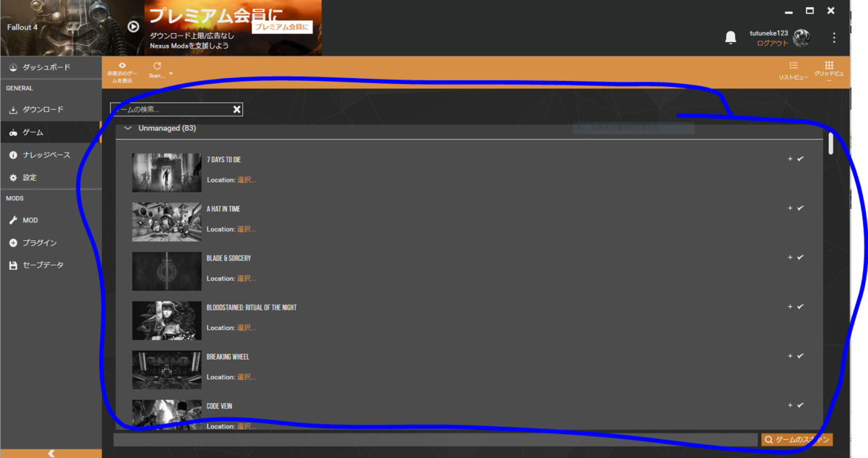Click the tutuneke123 username text

tap(769, 33)
